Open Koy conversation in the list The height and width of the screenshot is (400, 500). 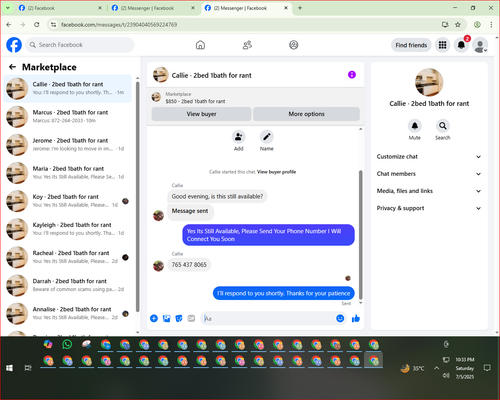[x=68, y=201]
